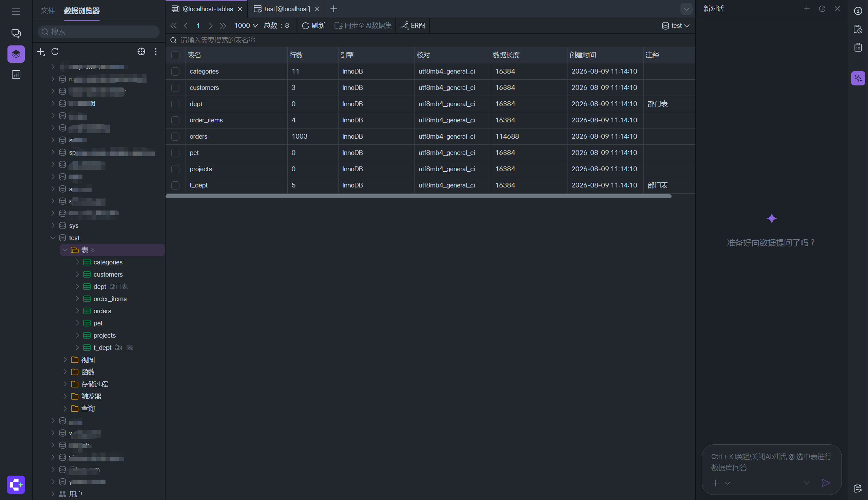Open the tree panel more options menu
This screenshot has width=868, height=500.
point(156,52)
